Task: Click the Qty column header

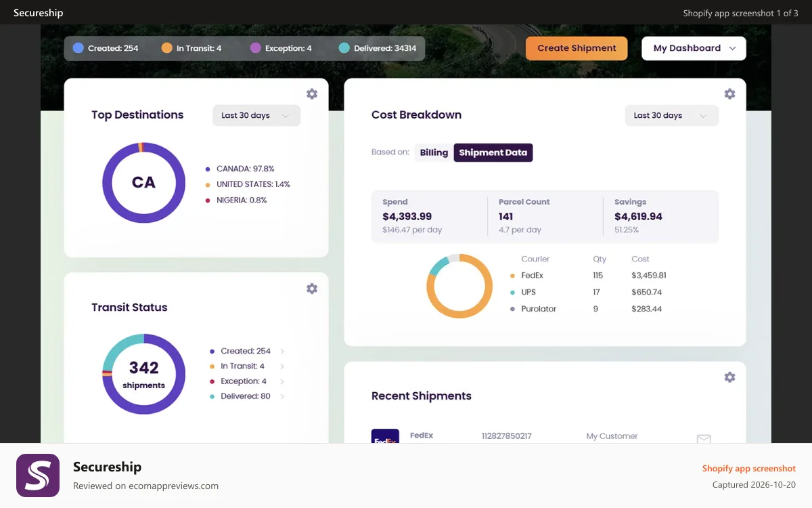Action: 600,259
